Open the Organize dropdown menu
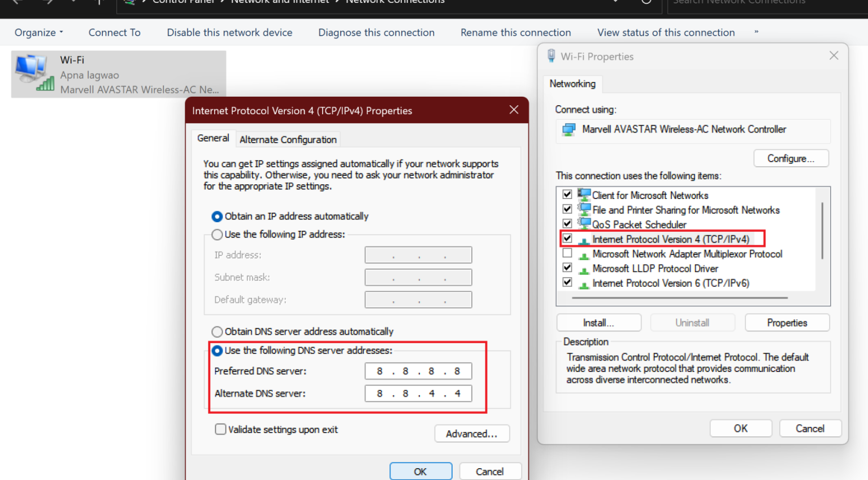This screenshot has height=480, width=868. pyautogui.click(x=38, y=33)
